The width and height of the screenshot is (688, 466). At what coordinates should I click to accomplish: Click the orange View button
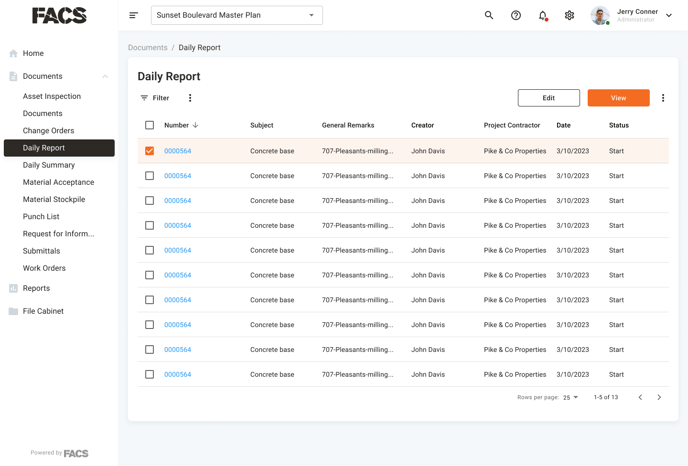(618, 98)
